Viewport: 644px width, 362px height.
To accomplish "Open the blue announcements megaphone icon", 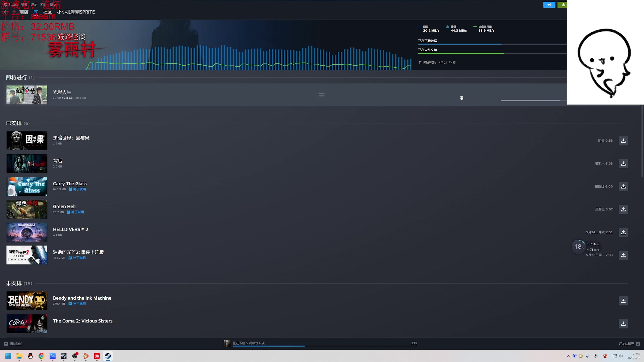I will point(549,5).
